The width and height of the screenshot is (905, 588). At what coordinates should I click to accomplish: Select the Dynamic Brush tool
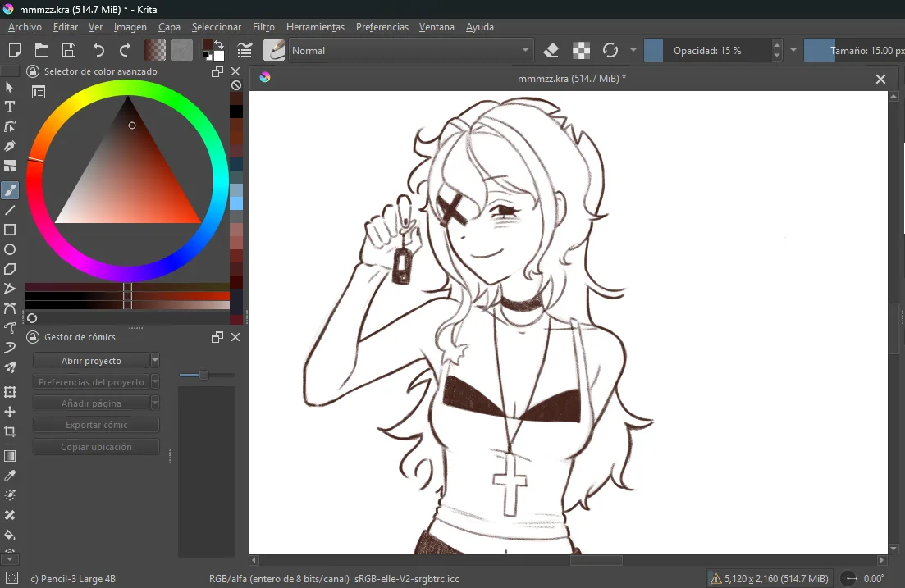(x=9, y=348)
